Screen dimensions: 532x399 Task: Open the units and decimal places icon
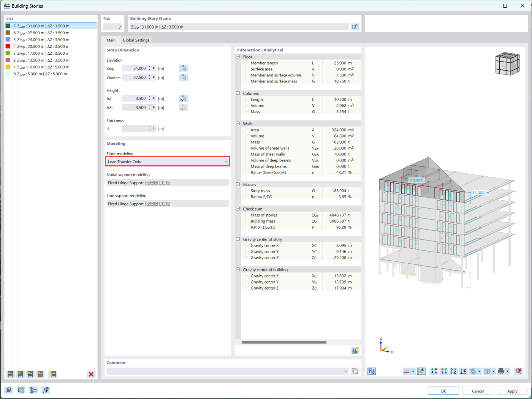(x=21, y=390)
